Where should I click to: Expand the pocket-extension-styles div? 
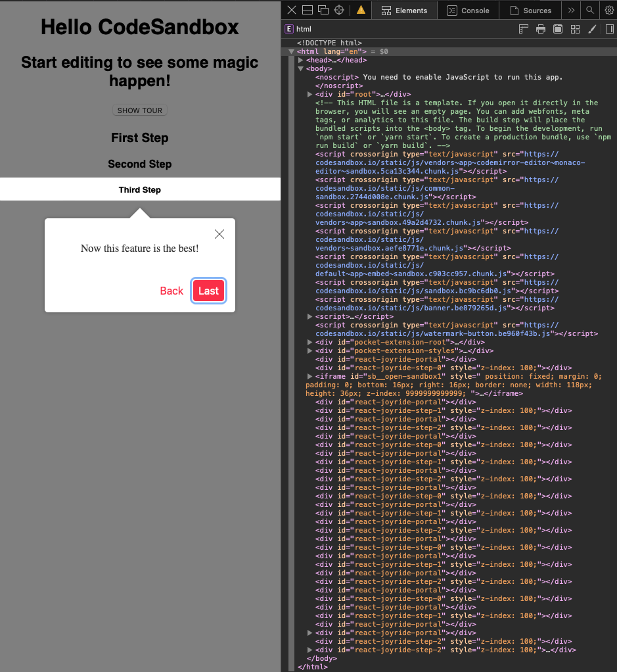coord(310,351)
